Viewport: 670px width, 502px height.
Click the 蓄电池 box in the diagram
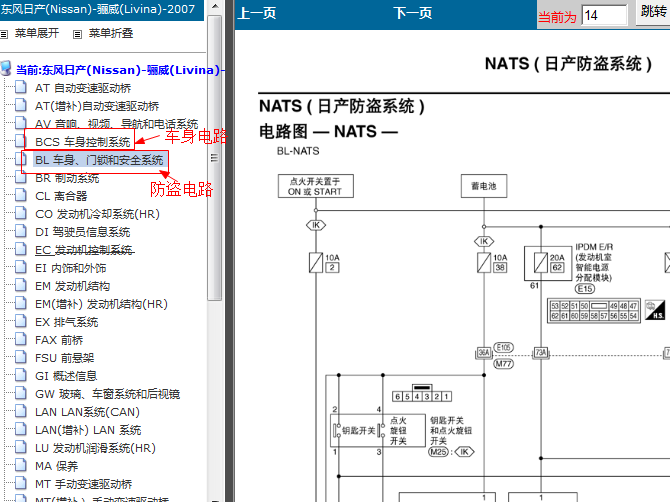pos(484,186)
